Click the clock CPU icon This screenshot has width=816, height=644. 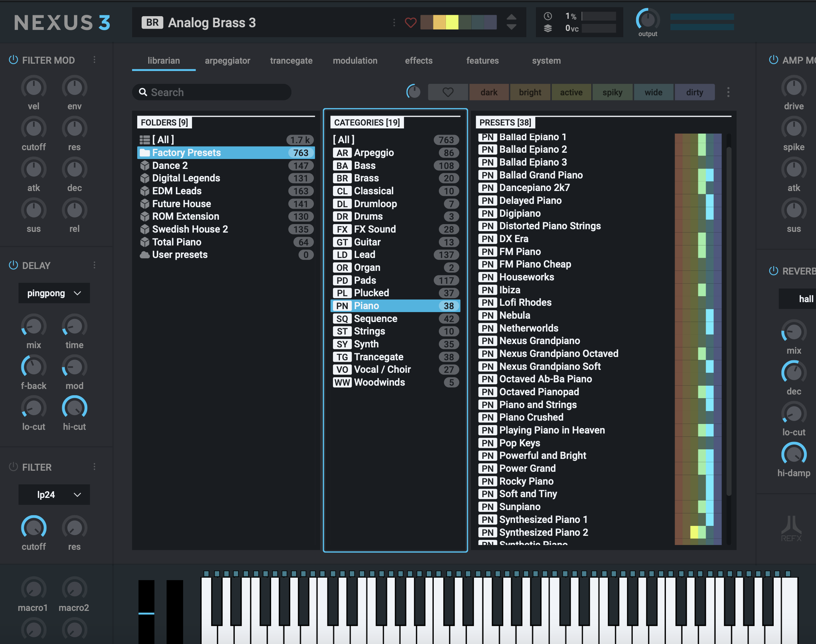click(548, 16)
